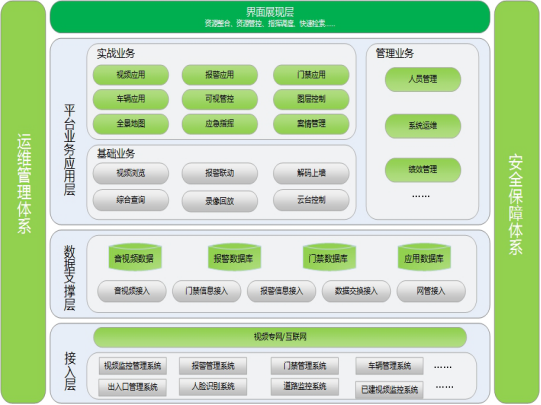Open the 人员管理 pill
This screenshot has height=405, width=541.
pyautogui.click(x=423, y=79)
